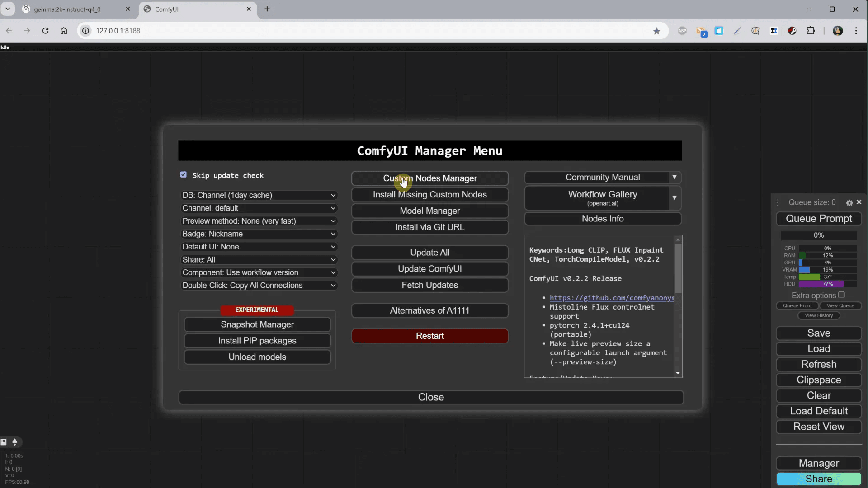Open the browser Extensions puzzle icon

[x=811, y=31]
